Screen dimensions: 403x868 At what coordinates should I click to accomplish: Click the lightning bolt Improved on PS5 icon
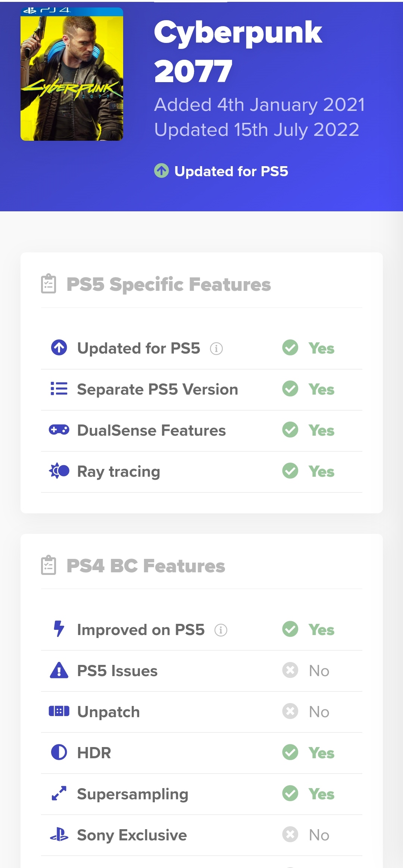59,629
